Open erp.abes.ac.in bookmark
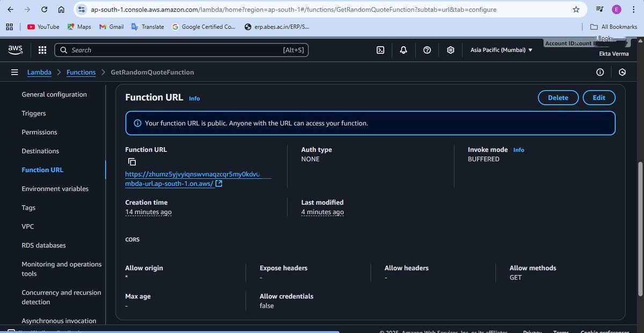This screenshot has height=333, width=644. coord(276,26)
